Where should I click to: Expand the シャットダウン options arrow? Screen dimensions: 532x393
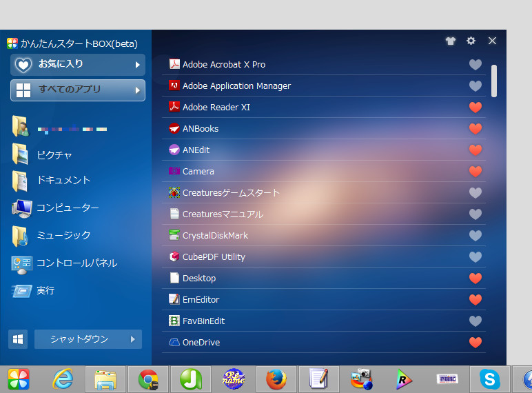tap(133, 339)
